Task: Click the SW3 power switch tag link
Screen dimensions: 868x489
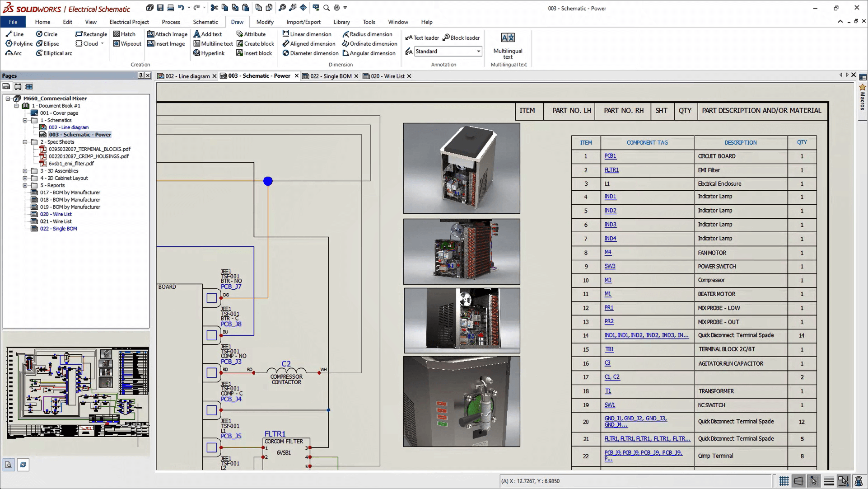Action: pos(610,266)
